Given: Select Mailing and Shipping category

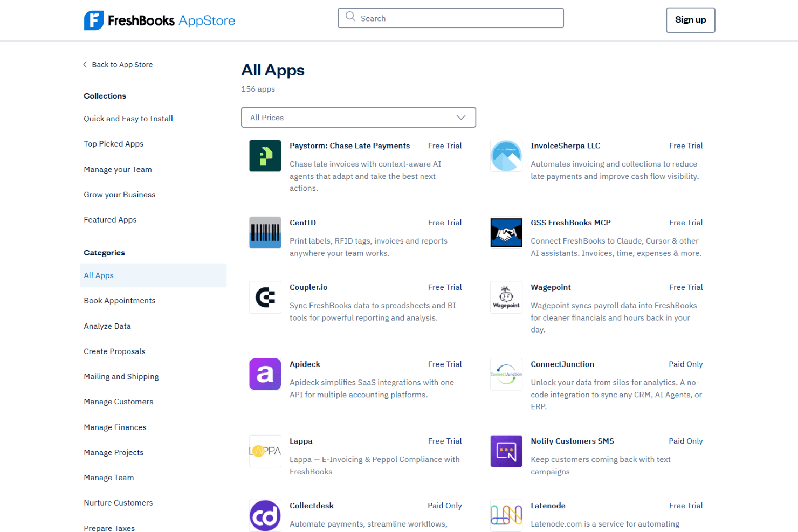Looking at the screenshot, I should point(121,377).
